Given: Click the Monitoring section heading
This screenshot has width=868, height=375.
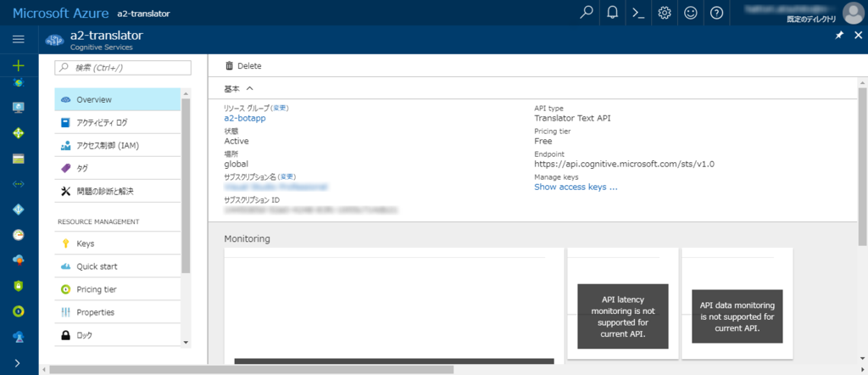Looking at the screenshot, I should coord(247,238).
